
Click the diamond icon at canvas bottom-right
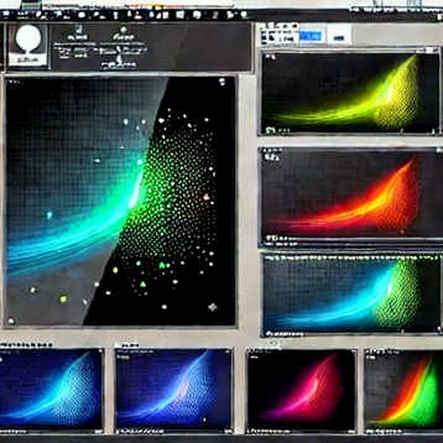tap(212, 307)
